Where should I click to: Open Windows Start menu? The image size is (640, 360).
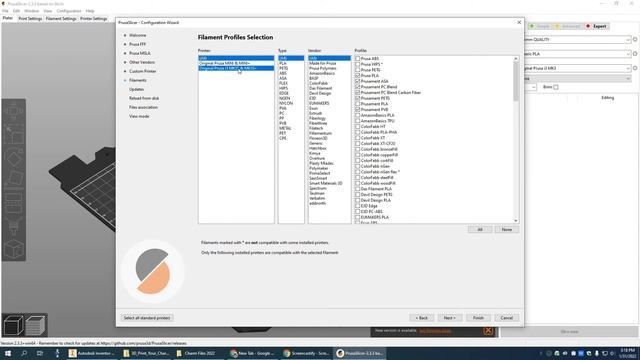click(7, 353)
